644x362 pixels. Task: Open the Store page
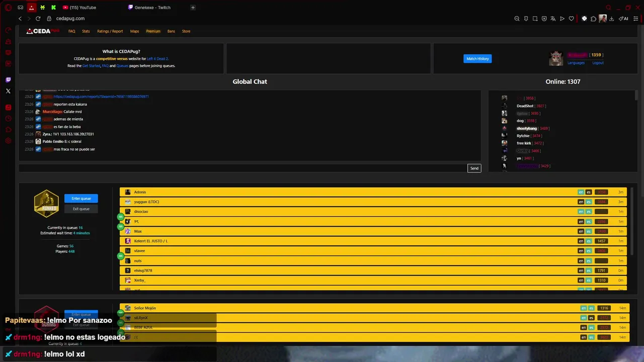click(x=186, y=31)
